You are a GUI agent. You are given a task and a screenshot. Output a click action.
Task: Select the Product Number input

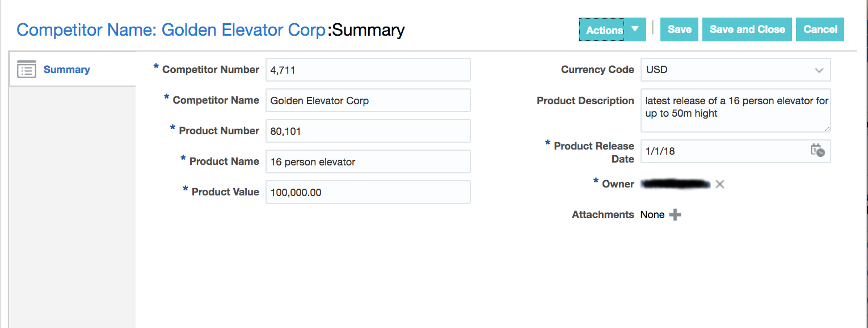tap(368, 131)
